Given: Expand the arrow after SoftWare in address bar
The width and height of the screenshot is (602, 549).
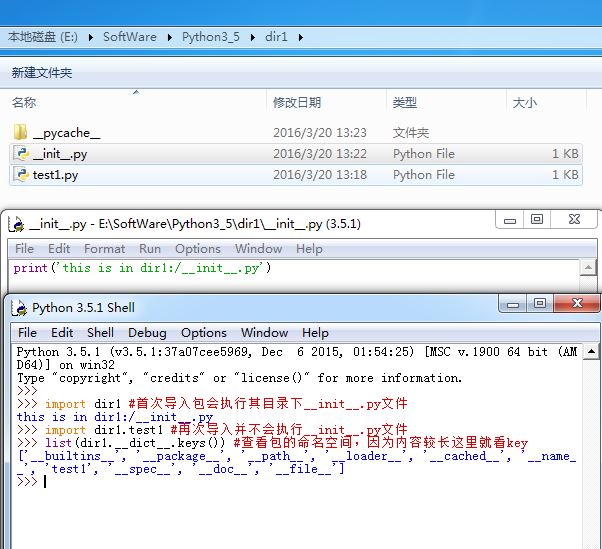Looking at the screenshot, I should (170, 37).
